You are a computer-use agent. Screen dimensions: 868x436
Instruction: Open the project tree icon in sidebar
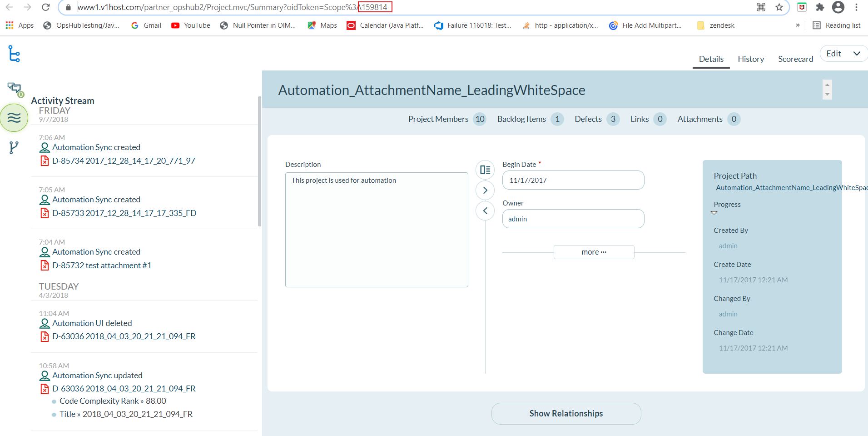coord(14,54)
